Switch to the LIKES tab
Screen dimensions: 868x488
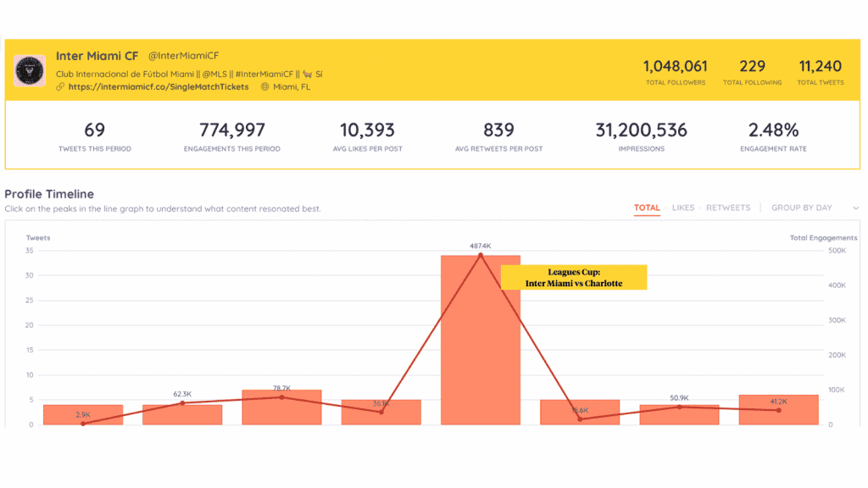tap(683, 208)
